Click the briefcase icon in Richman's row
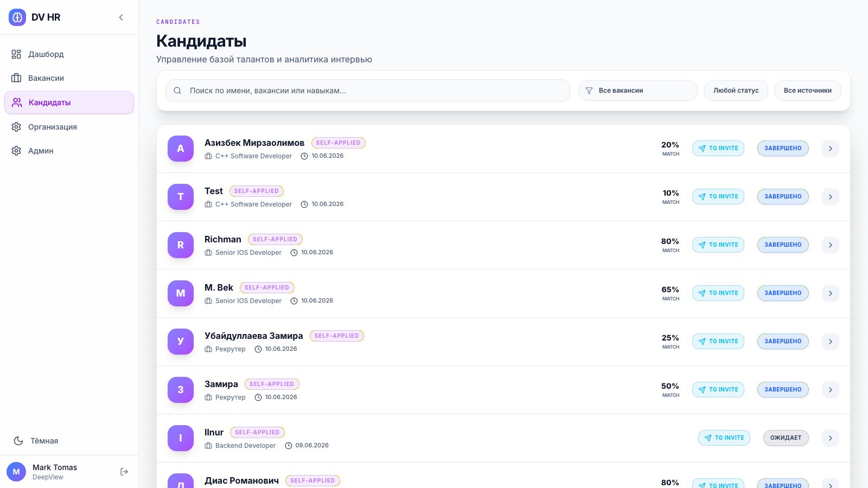Image resolution: width=868 pixels, height=488 pixels. [208, 253]
